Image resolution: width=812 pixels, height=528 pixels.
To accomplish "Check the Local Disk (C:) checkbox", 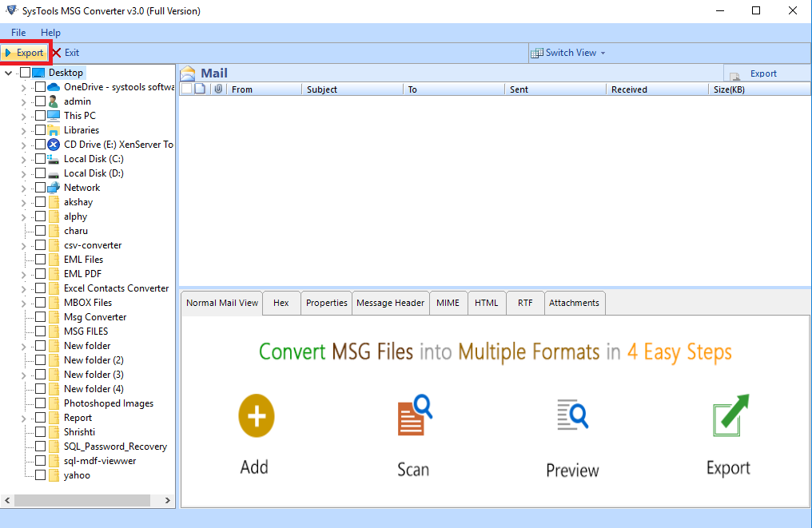I will 41,159.
